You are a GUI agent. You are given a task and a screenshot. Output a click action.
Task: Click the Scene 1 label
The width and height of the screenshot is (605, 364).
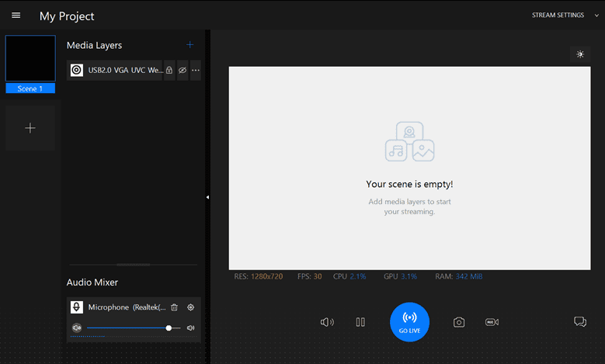click(x=30, y=88)
